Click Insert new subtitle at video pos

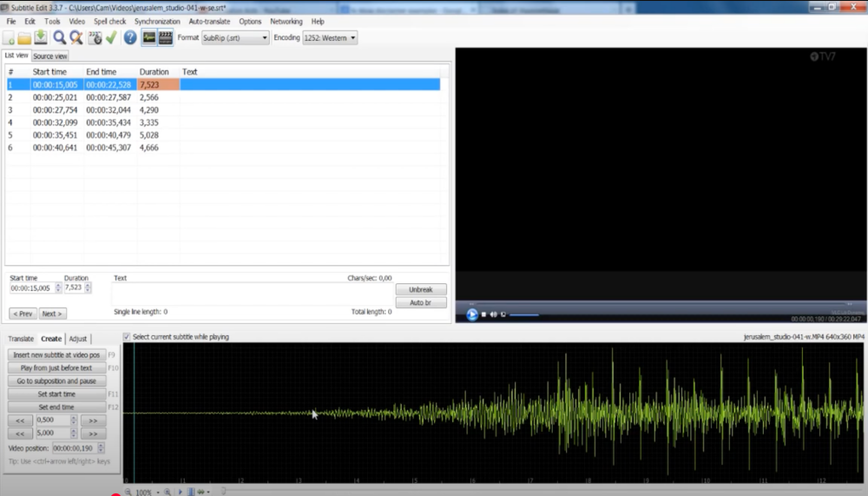click(x=56, y=354)
